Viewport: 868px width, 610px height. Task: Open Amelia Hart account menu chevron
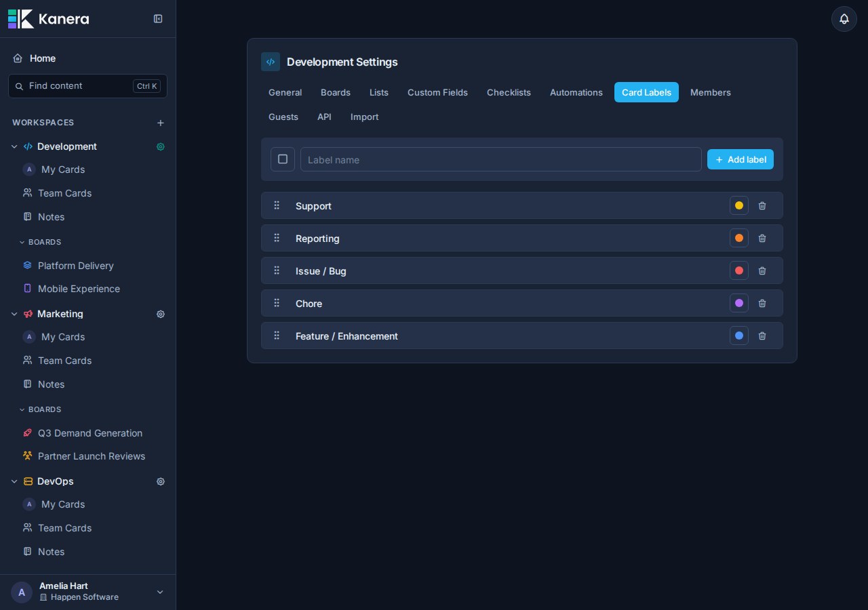160,592
